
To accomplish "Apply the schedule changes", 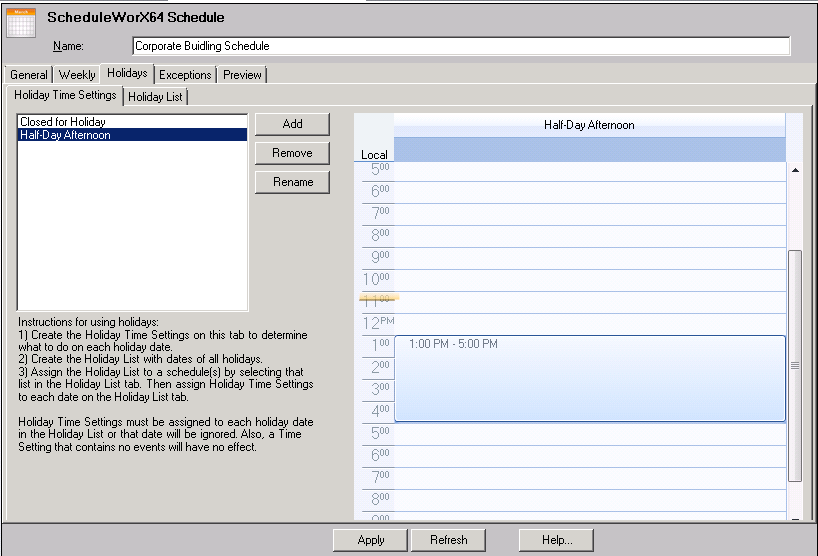I will point(371,540).
